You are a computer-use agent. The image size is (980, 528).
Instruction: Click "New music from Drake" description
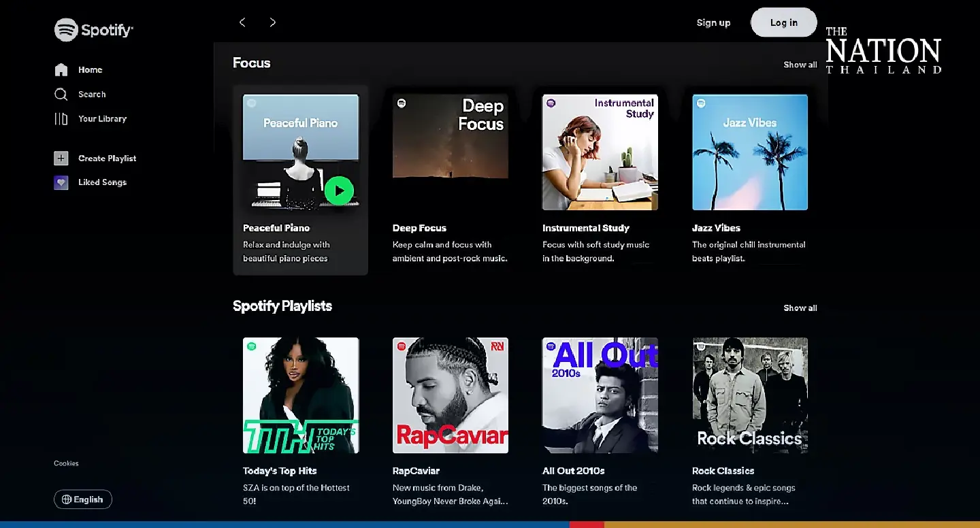450,495
